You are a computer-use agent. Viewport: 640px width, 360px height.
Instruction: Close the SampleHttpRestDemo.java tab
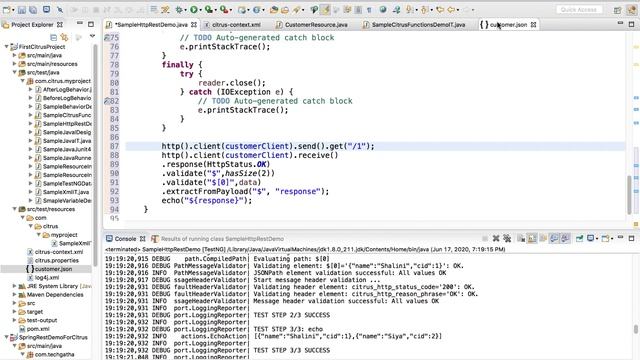click(194, 24)
